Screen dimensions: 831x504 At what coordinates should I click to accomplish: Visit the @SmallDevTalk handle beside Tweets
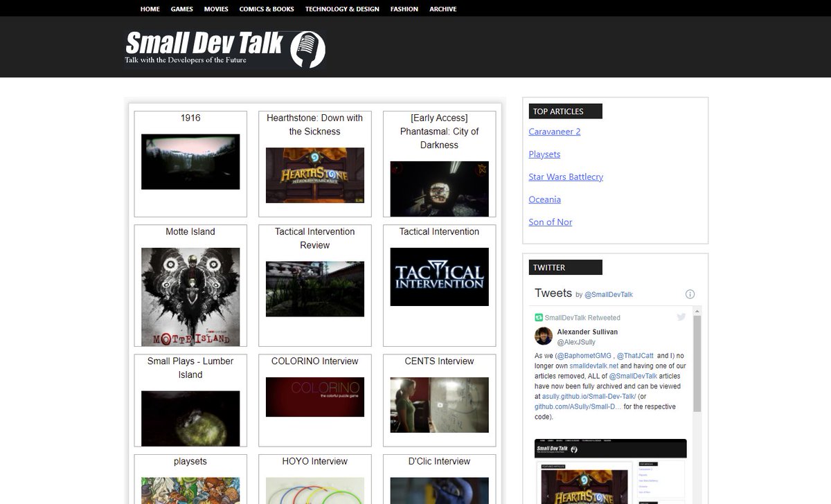pyautogui.click(x=609, y=295)
